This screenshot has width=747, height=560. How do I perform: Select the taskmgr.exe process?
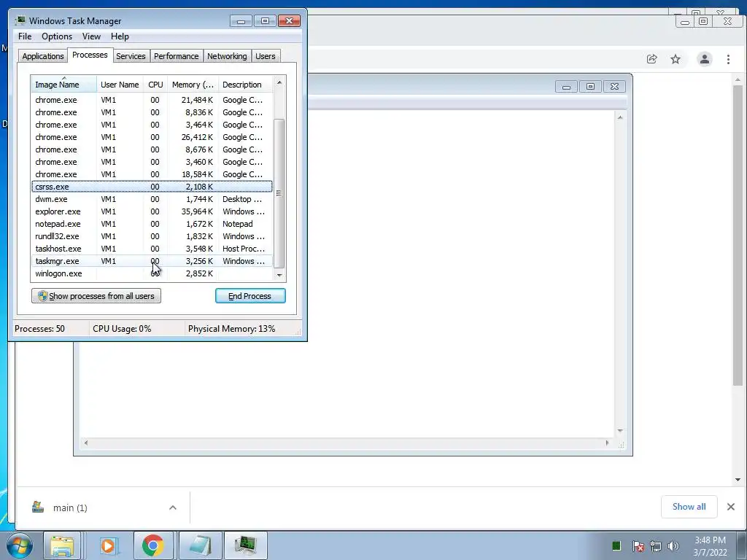(152, 261)
